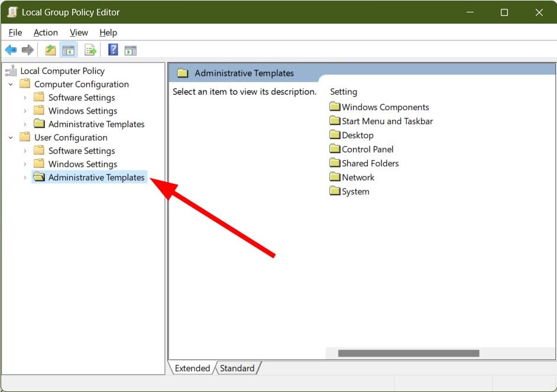
Task: Click the Export List toolbar icon
Action: [x=90, y=50]
